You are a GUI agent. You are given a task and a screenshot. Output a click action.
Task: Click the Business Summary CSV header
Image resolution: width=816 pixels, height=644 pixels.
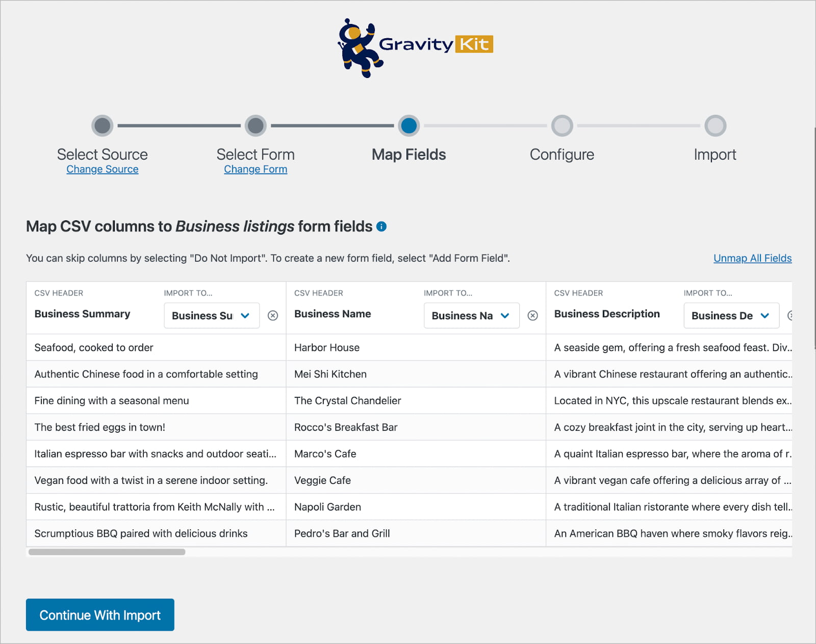click(82, 314)
